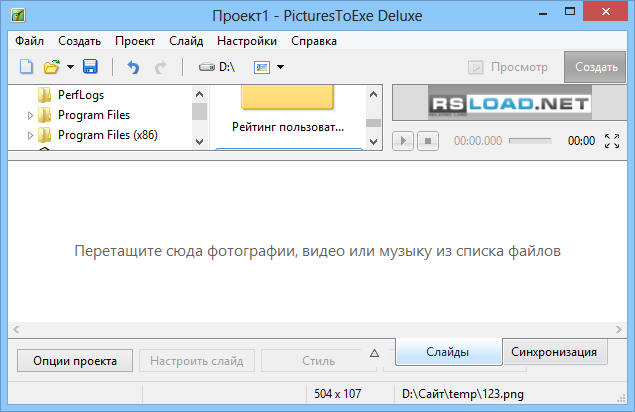Screen dimensions: 635x412
Task: Click slide list scroll right arrow
Action: [x=618, y=329]
